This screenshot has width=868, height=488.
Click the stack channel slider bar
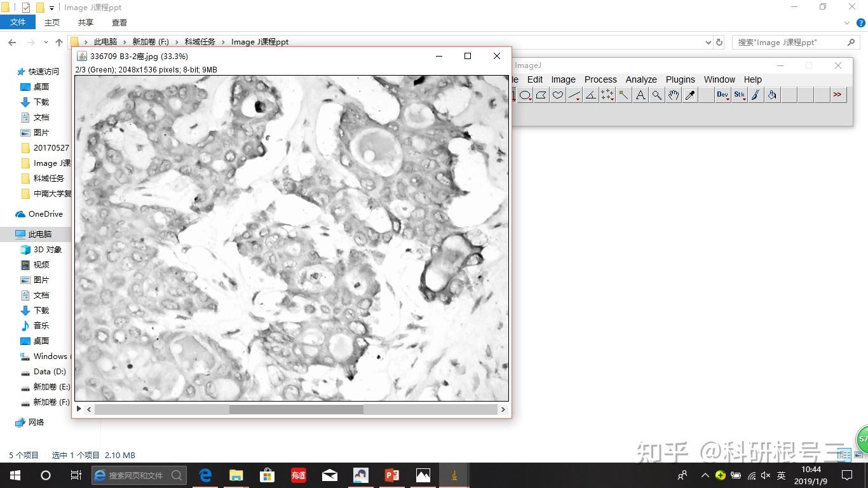296,410
